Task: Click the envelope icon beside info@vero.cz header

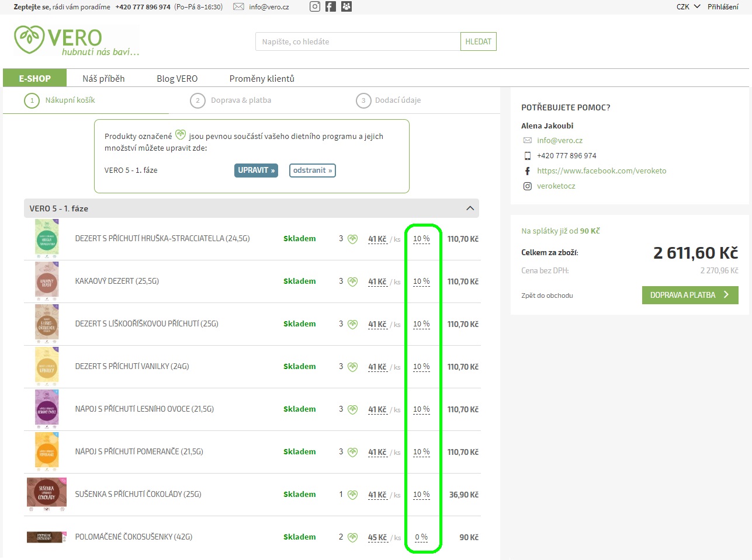Action: tap(238, 6)
